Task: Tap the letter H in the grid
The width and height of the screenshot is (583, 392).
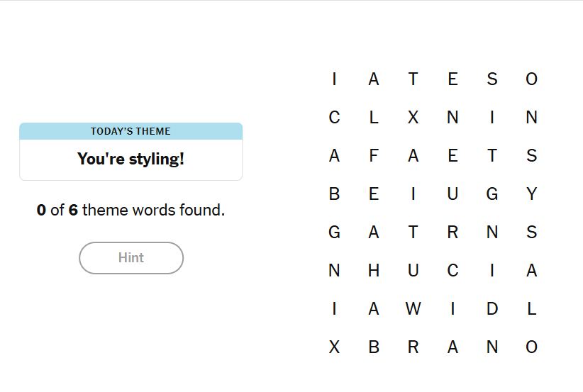Action: click(374, 271)
